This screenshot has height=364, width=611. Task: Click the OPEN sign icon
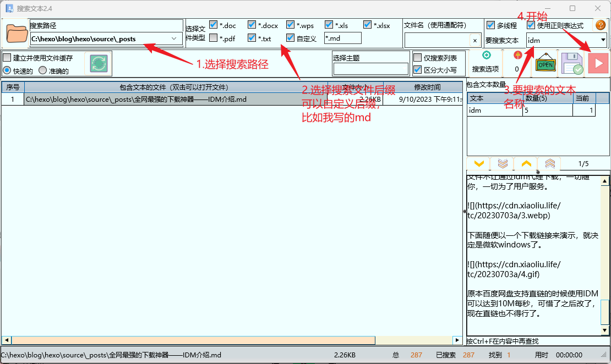point(545,63)
